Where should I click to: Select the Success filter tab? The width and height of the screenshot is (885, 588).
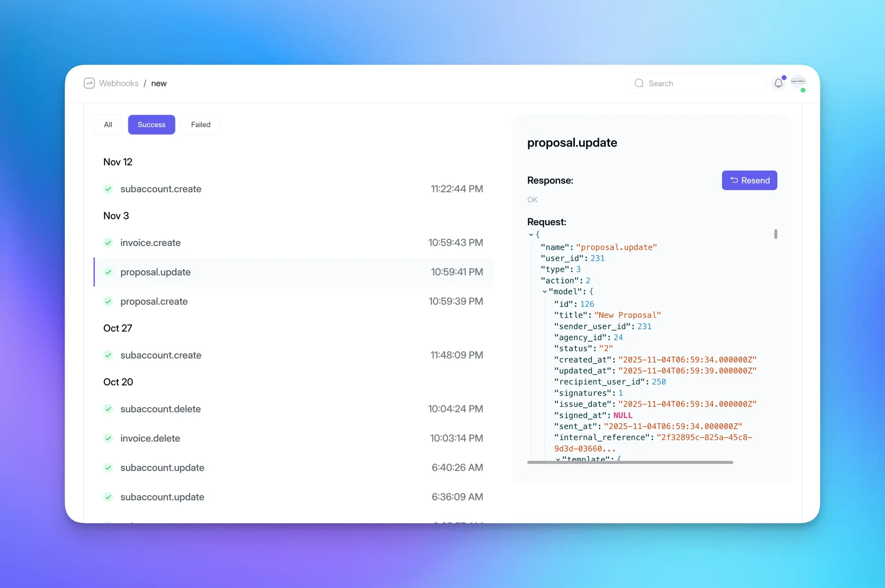[x=151, y=124]
